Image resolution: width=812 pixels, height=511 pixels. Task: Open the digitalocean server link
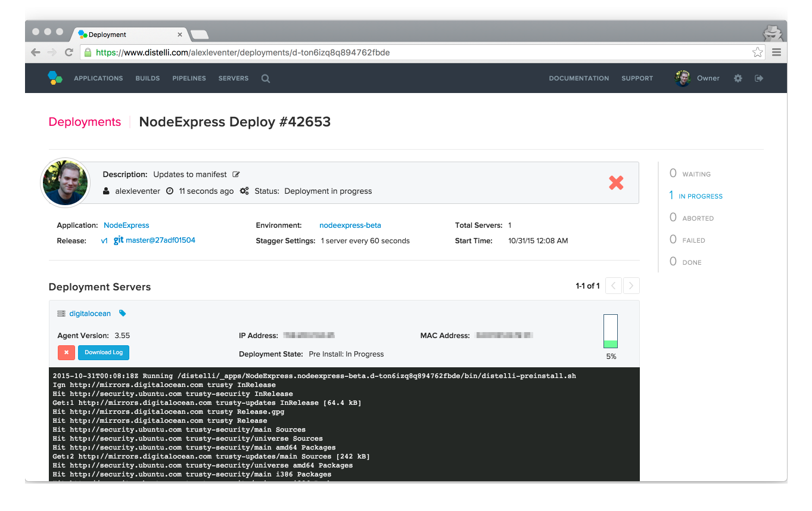[90, 314]
